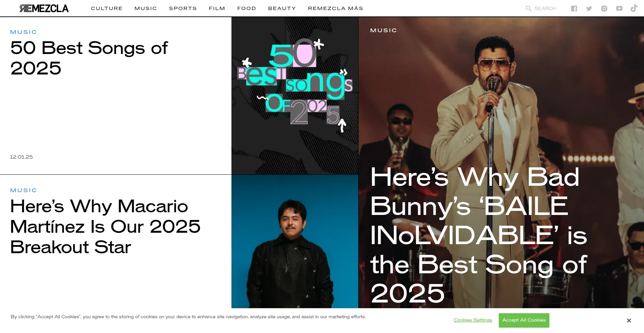644x333 pixels.
Task: Open Remezcla's Facebook page icon
Action: 574,8
